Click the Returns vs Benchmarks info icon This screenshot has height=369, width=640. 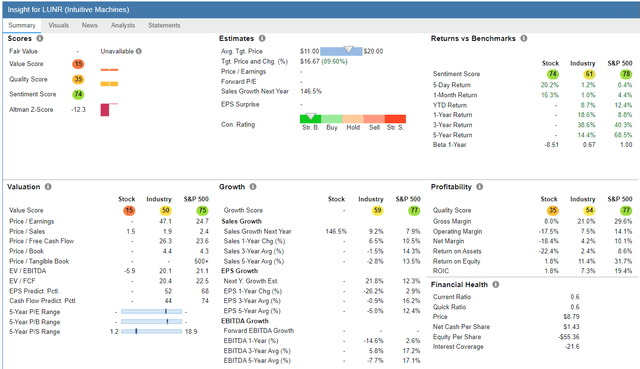click(x=524, y=38)
